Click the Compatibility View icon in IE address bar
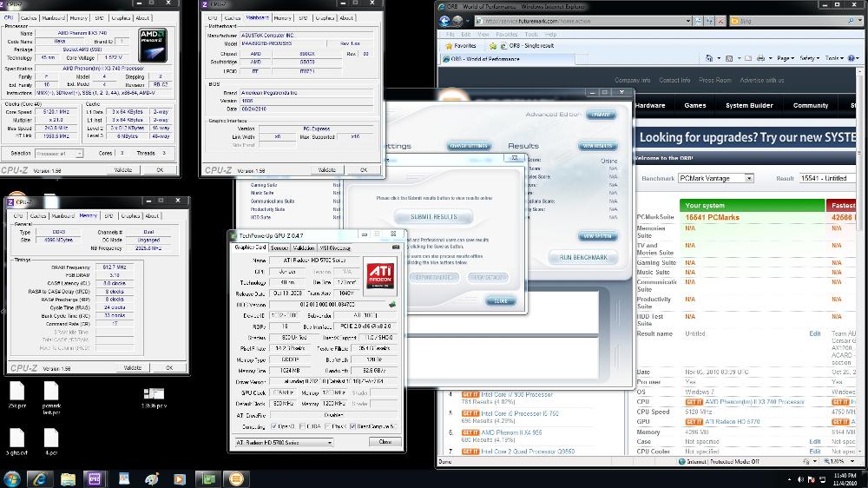 [699, 21]
